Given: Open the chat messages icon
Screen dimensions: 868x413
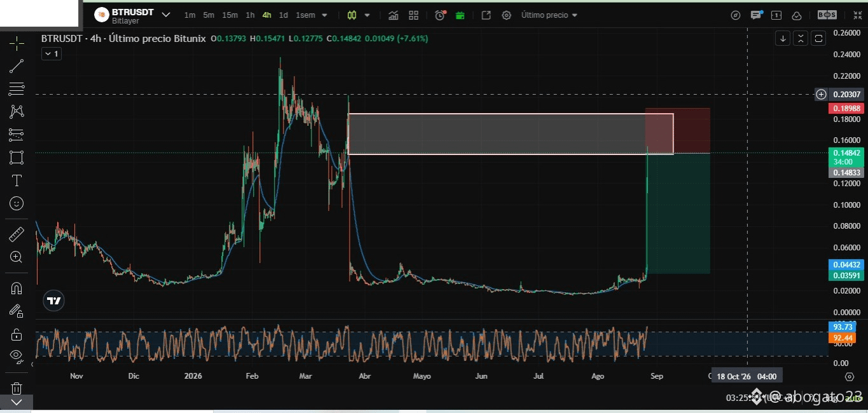Looking at the screenshot, I should (x=756, y=15).
